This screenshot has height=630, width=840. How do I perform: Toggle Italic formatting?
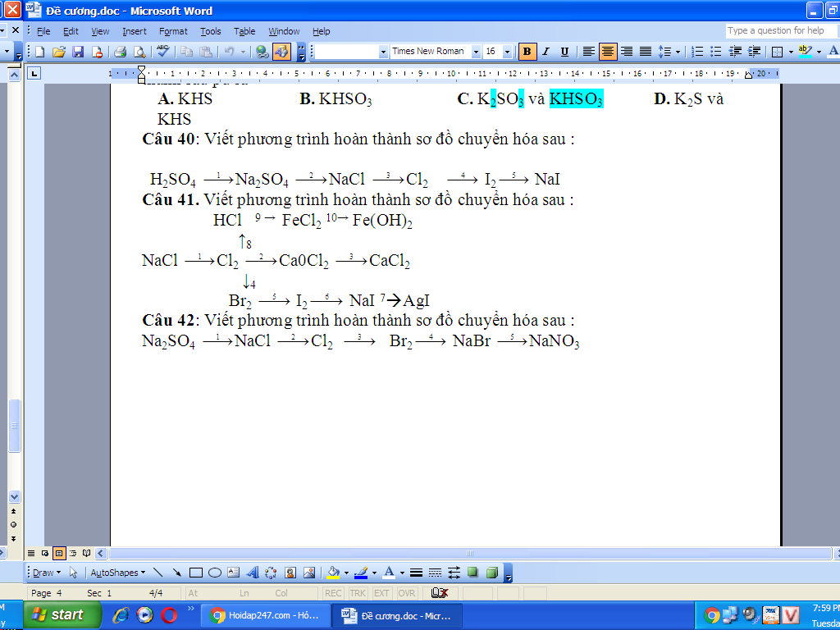(546, 52)
